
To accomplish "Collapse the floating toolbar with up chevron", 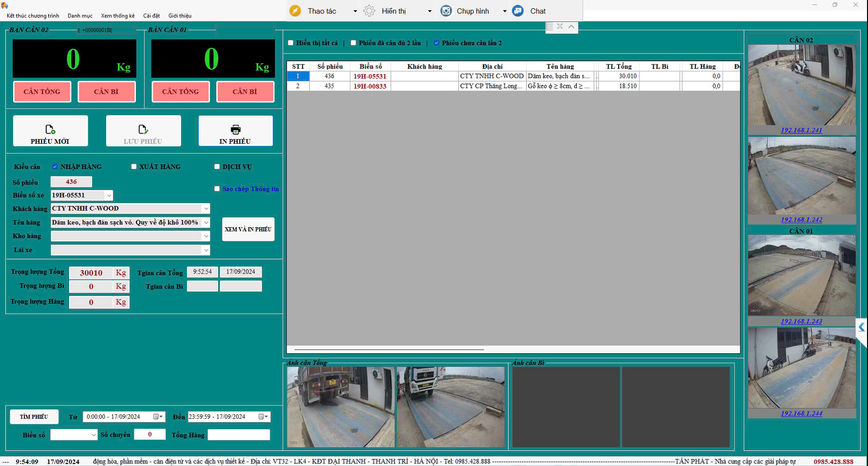I will [x=571, y=27].
